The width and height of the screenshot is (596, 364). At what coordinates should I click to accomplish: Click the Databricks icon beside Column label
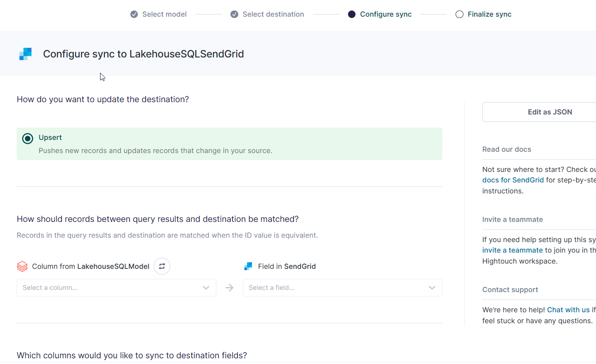pos(22,266)
